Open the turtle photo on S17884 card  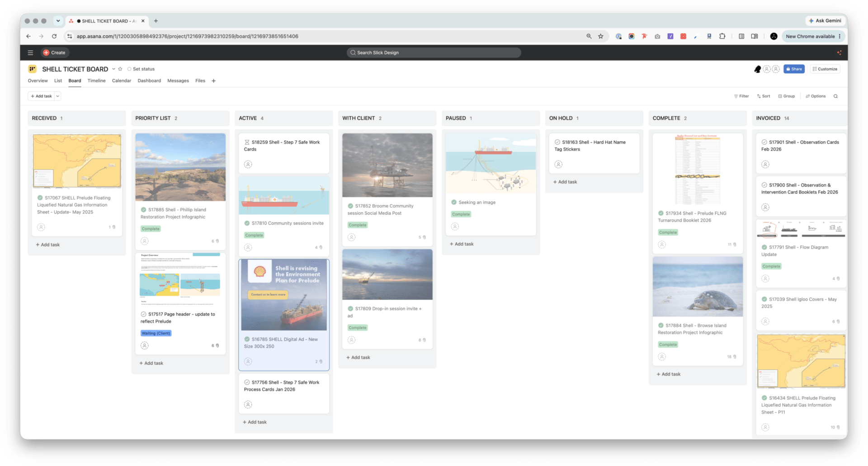pyautogui.click(x=698, y=287)
